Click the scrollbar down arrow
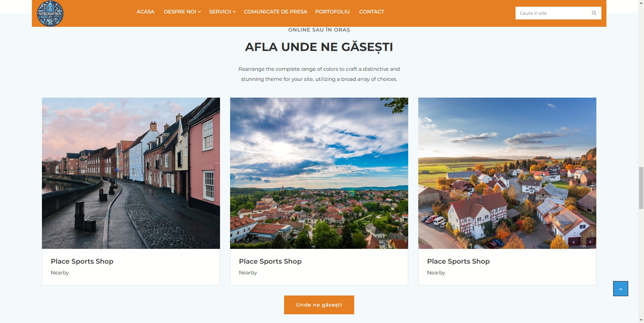The width and height of the screenshot is (644, 323). 641,320
